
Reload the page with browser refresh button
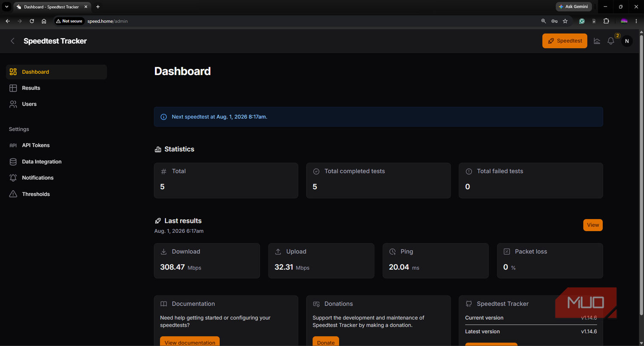coord(32,21)
